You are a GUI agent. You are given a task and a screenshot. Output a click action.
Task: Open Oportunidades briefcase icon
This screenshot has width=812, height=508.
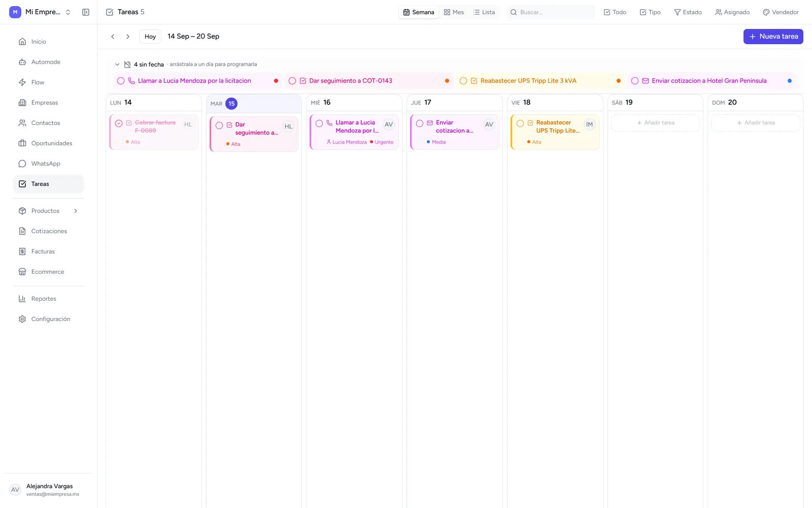coord(22,143)
